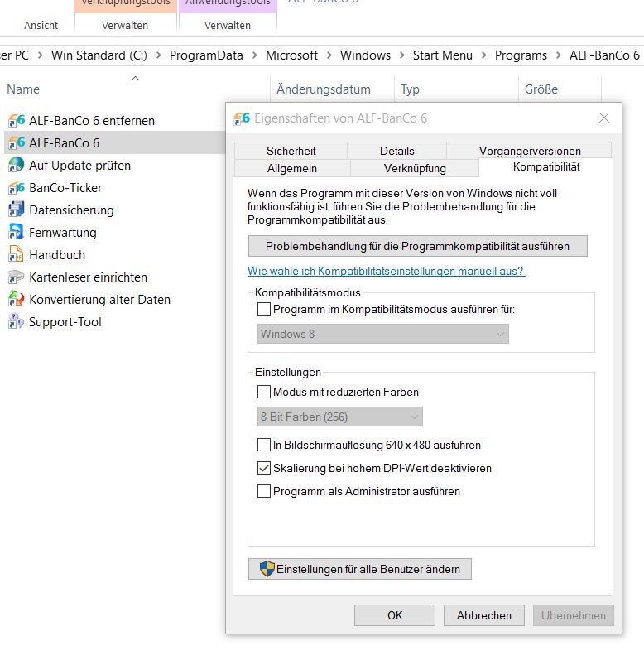644x665 pixels.
Task: Click the Konvertierung alter Daten icon
Action: (x=17, y=300)
